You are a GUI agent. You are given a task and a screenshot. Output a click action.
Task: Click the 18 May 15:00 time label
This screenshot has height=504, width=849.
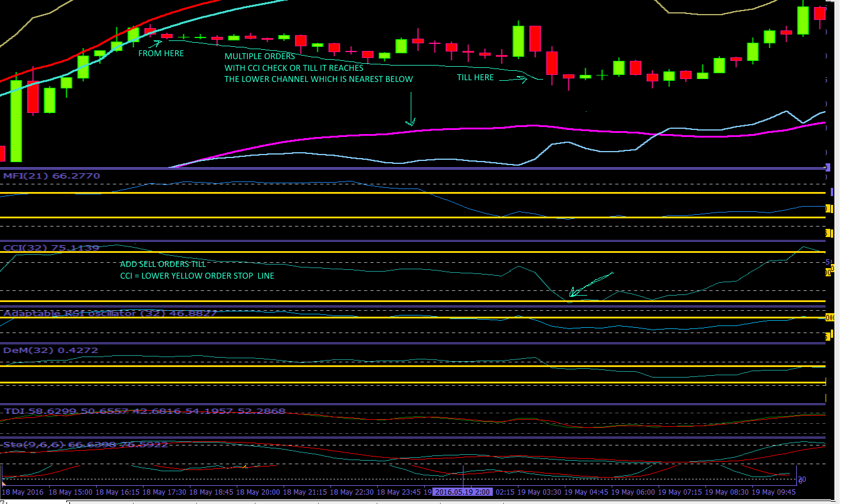pyautogui.click(x=70, y=492)
